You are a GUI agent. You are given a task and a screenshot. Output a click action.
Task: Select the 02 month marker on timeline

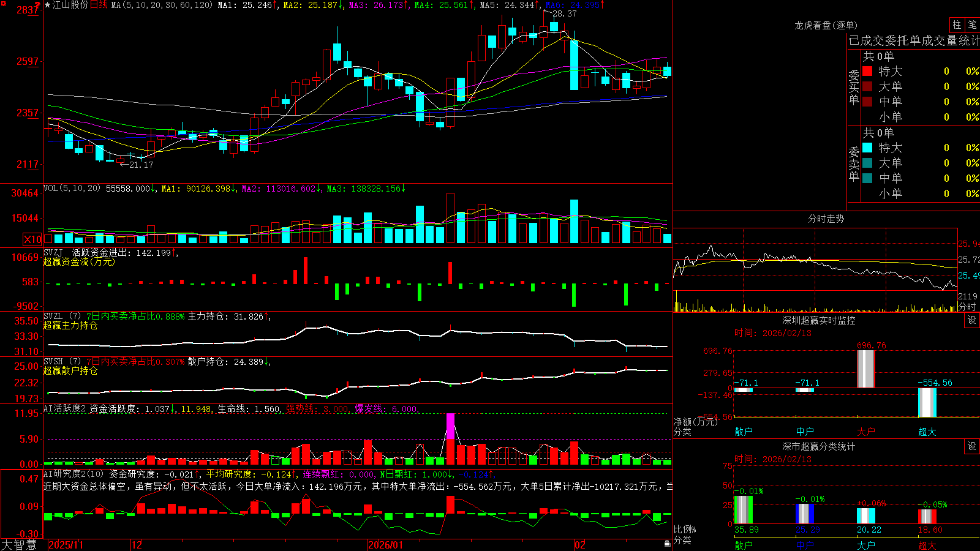[579, 545]
